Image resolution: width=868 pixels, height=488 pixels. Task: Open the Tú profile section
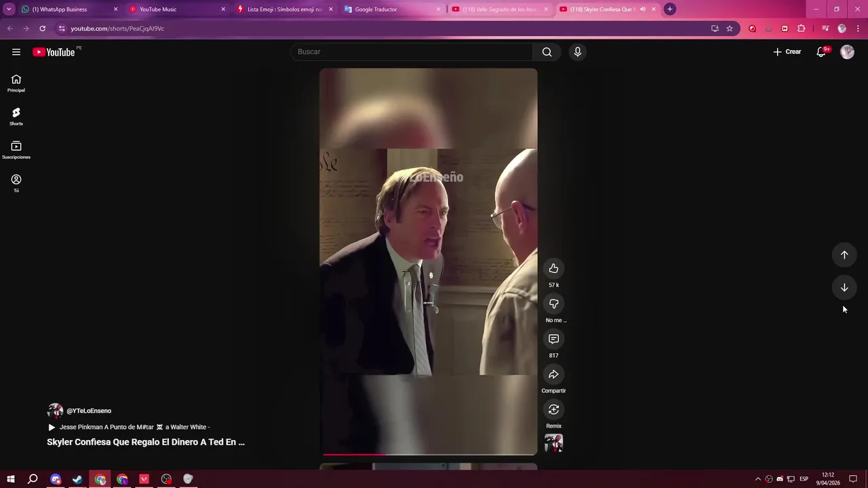[16, 183]
